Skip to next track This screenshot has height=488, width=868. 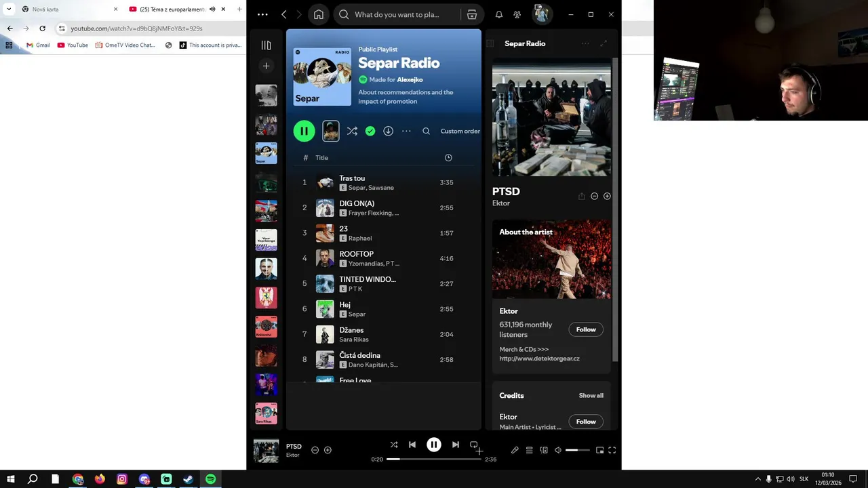point(456,445)
